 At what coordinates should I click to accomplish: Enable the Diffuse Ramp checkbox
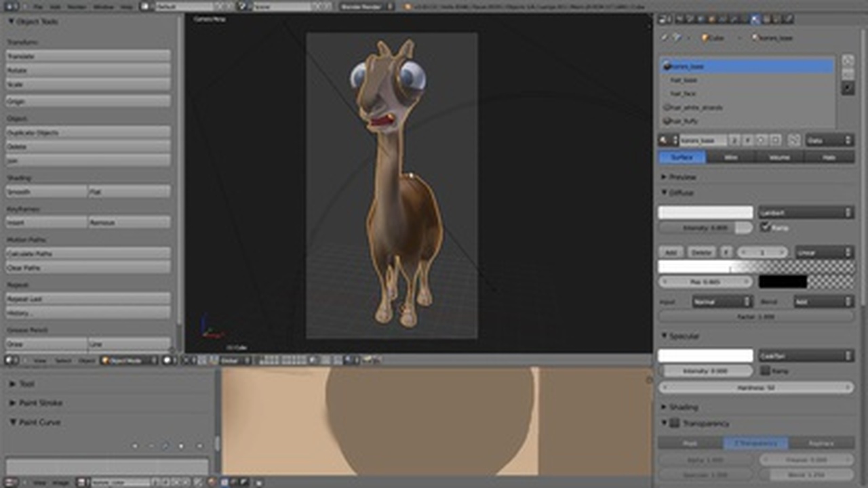(x=766, y=228)
